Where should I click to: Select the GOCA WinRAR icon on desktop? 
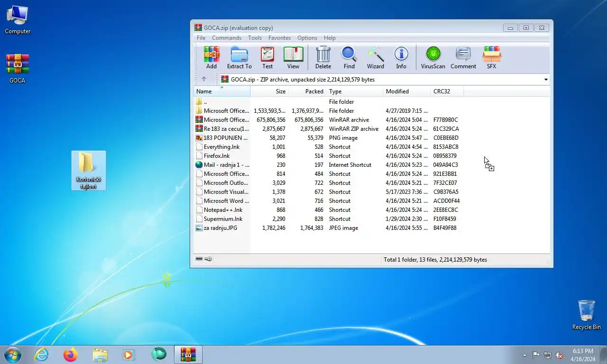18,69
